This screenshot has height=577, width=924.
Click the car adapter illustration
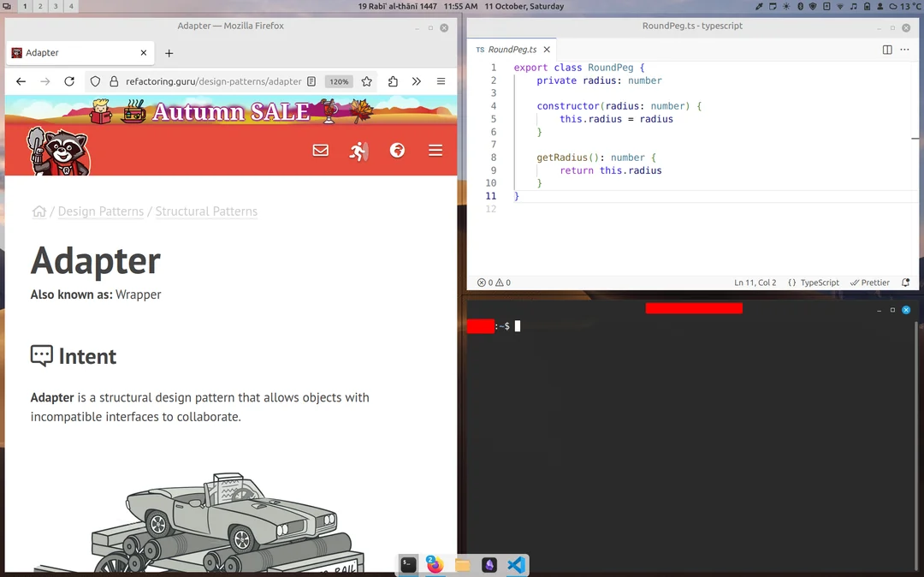200,522
